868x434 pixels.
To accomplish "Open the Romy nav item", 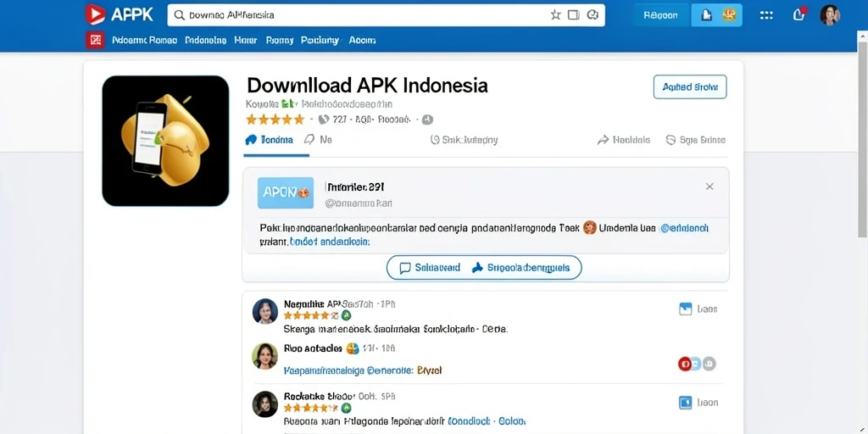I will click(x=280, y=41).
